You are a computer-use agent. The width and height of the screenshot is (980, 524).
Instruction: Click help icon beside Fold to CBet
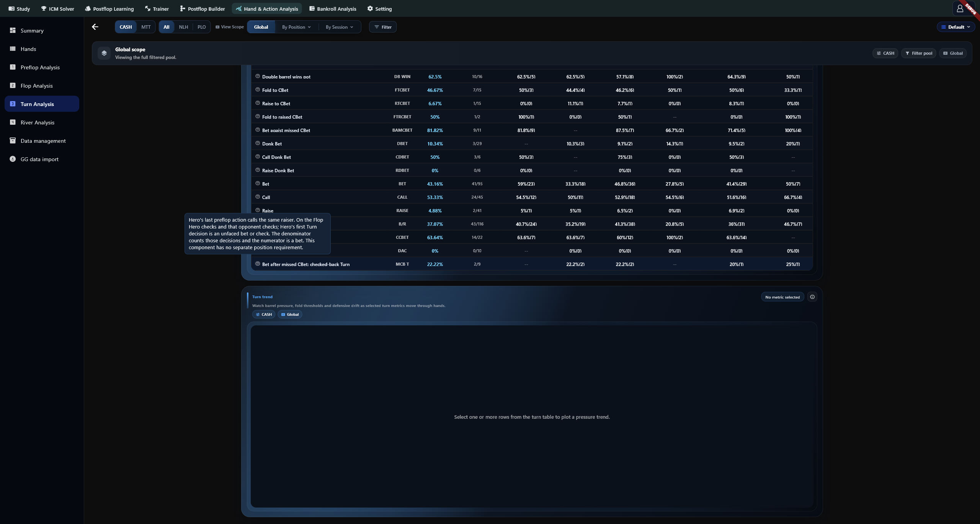coord(258,90)
